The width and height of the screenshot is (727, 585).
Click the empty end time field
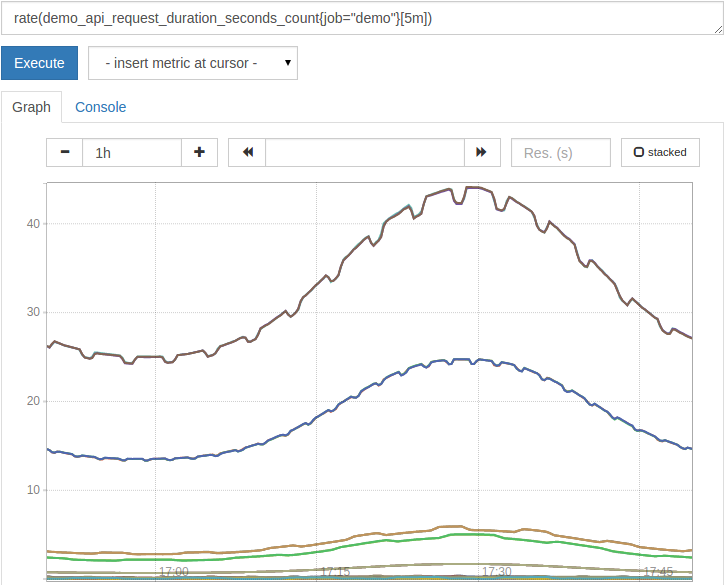tap(365, 152)
